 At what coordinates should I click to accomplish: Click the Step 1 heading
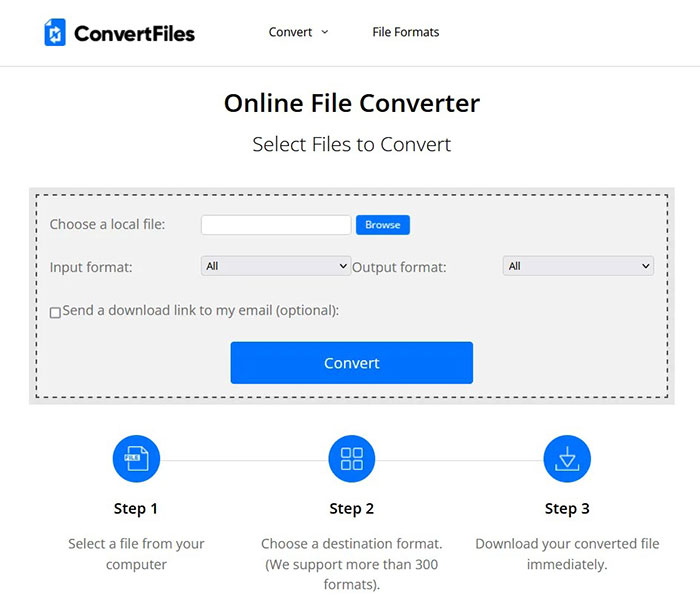click(x=136, y=509)
